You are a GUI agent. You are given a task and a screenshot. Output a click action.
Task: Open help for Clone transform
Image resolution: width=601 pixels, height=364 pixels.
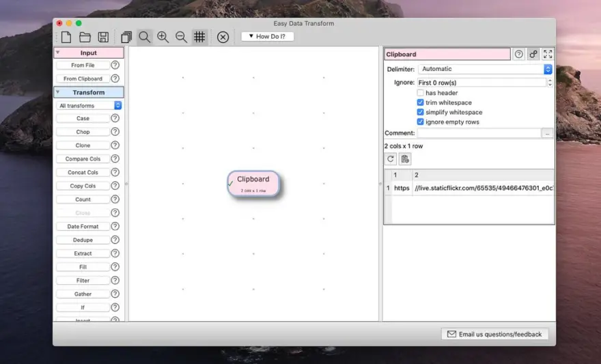point(115,145)
